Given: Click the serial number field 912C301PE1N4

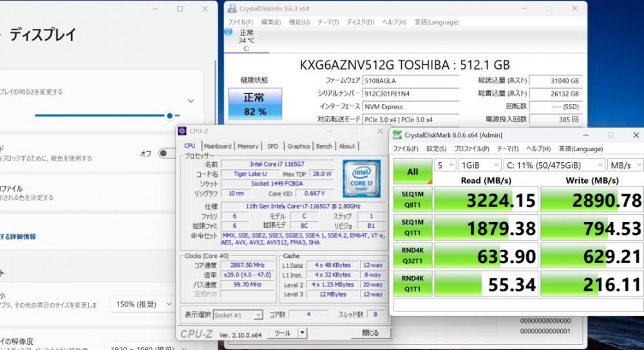Looking at the screenshot, I should 411,93.
